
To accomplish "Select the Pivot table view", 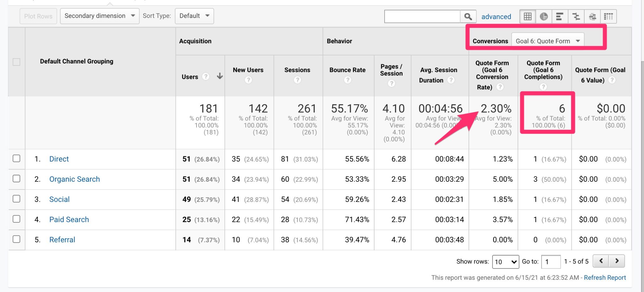I will click(608, 16).
